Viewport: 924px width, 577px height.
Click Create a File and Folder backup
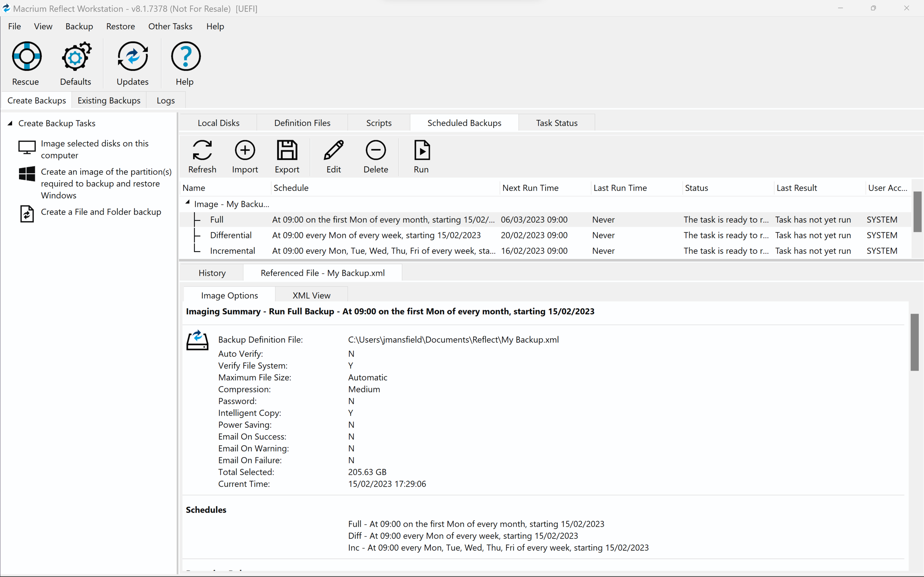(x=100, y=212)
